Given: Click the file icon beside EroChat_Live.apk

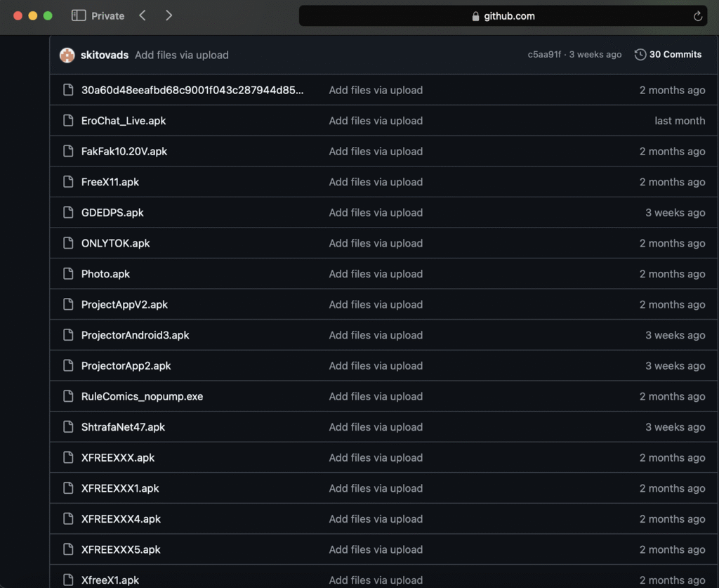Looking at the screenshot, I should pos(68,121).
